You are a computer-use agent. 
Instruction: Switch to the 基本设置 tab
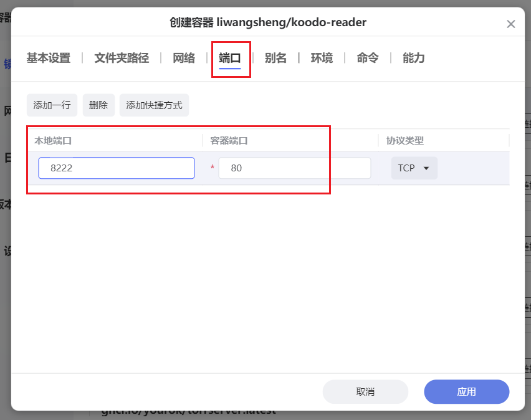[49, 58]
